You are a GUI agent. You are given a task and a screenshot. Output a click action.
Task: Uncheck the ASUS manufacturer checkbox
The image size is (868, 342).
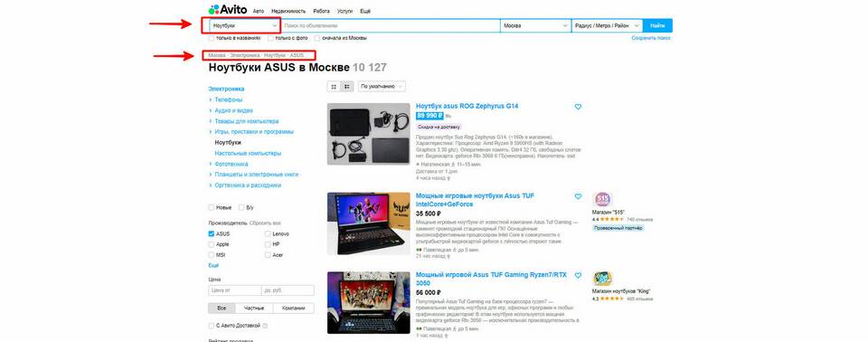212,234
